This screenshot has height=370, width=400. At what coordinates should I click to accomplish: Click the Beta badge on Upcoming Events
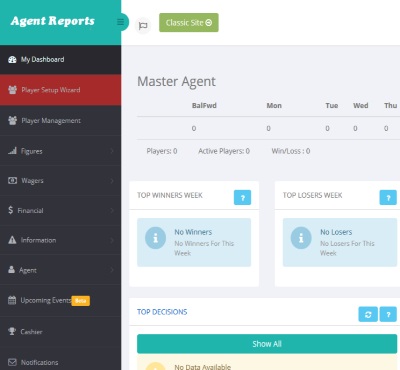(x=81, y=301)
